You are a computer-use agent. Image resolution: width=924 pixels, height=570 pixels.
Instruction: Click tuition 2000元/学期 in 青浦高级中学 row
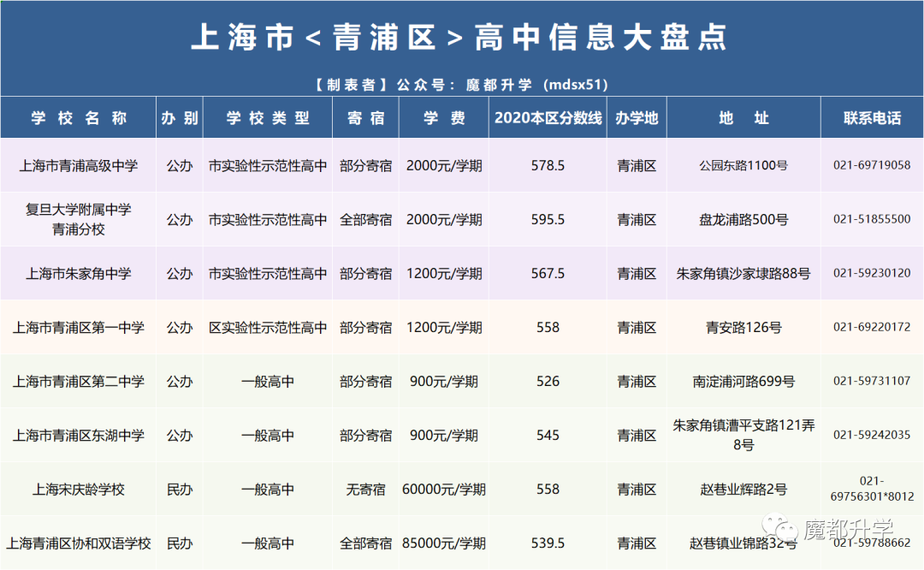[444, 166]
